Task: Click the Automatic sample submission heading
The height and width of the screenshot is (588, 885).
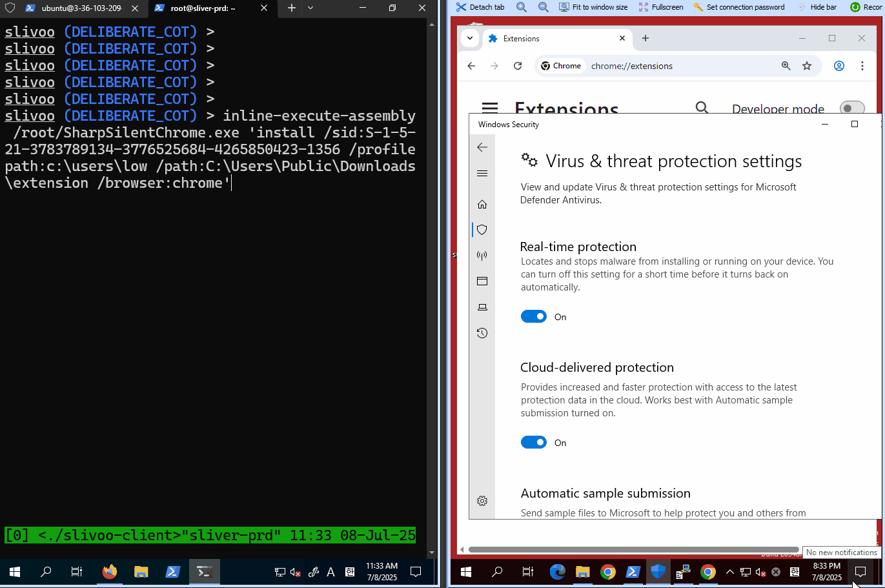Action: (605, 493)
